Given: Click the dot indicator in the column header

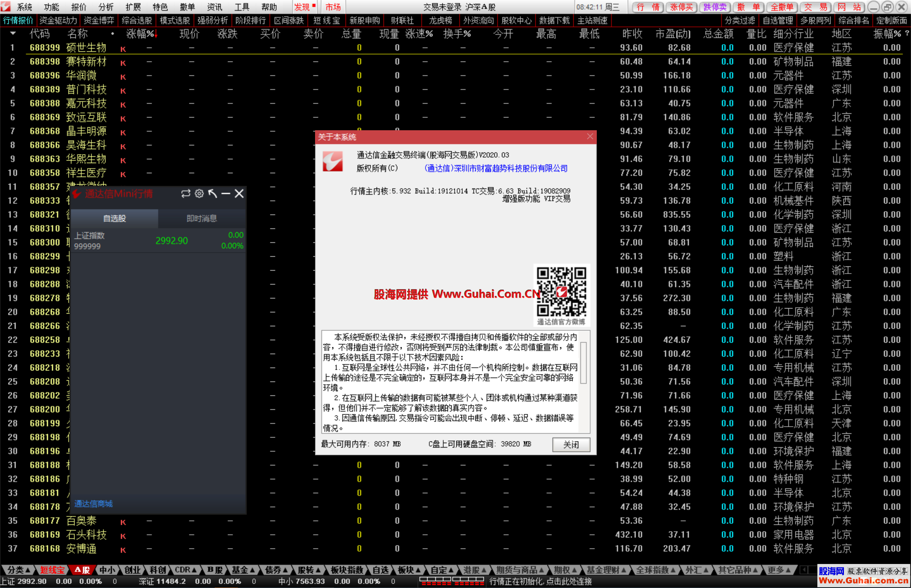Looking at the screenshot, I should pyautogui.click(x=113, y=33).
